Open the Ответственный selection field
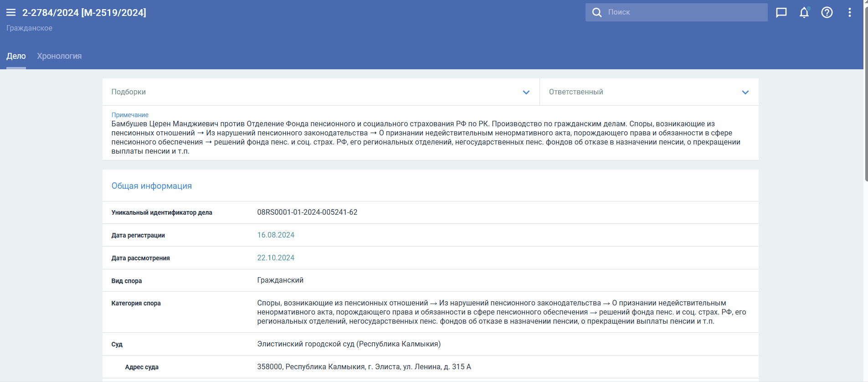868x382 pixels. pyautogui.click(x=638, y=92)
